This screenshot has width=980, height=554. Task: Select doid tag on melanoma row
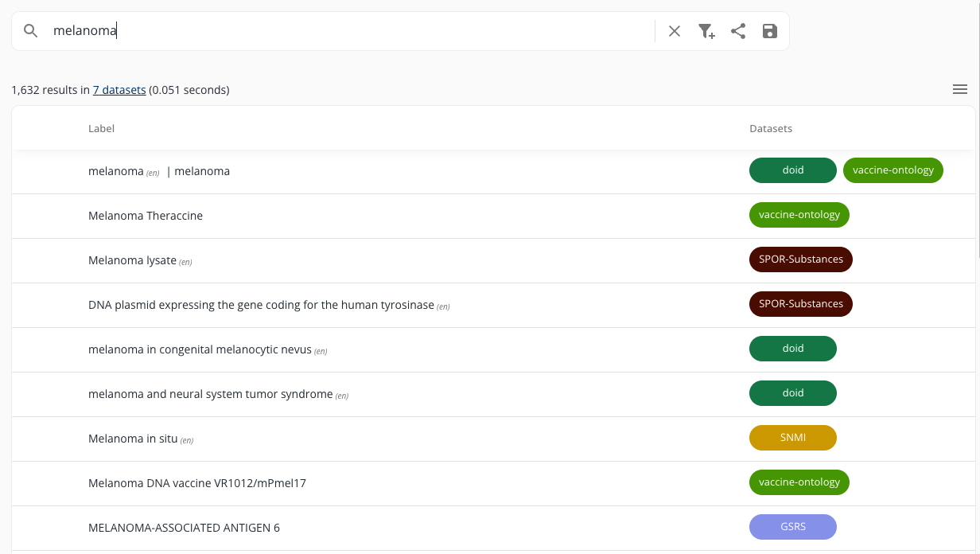point(792,170)
